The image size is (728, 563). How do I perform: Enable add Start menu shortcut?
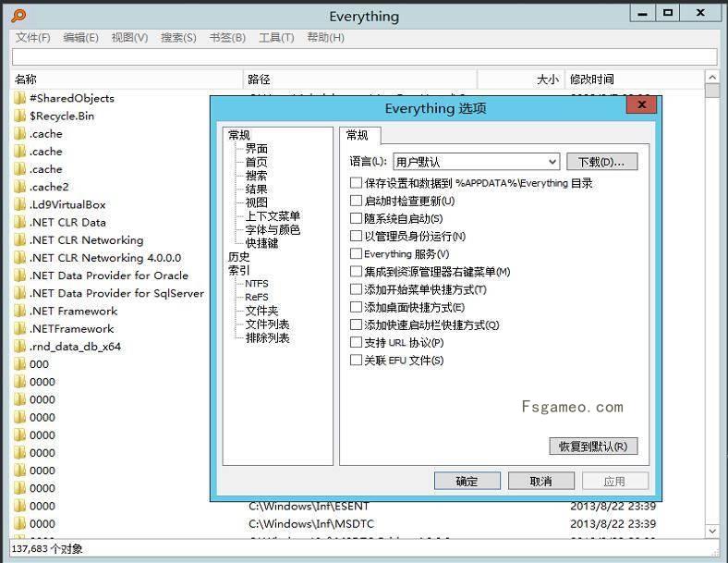pos(356,289)
